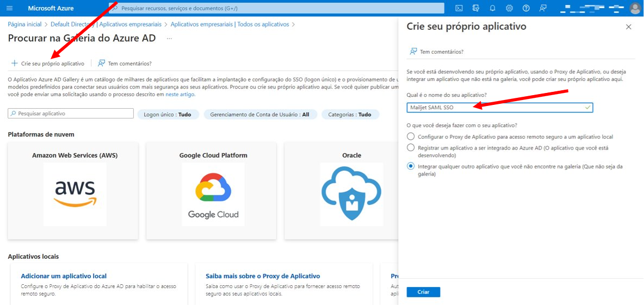
Task: Open the Categorias filter
Action: pyautogui.click(x=350, y=115)
